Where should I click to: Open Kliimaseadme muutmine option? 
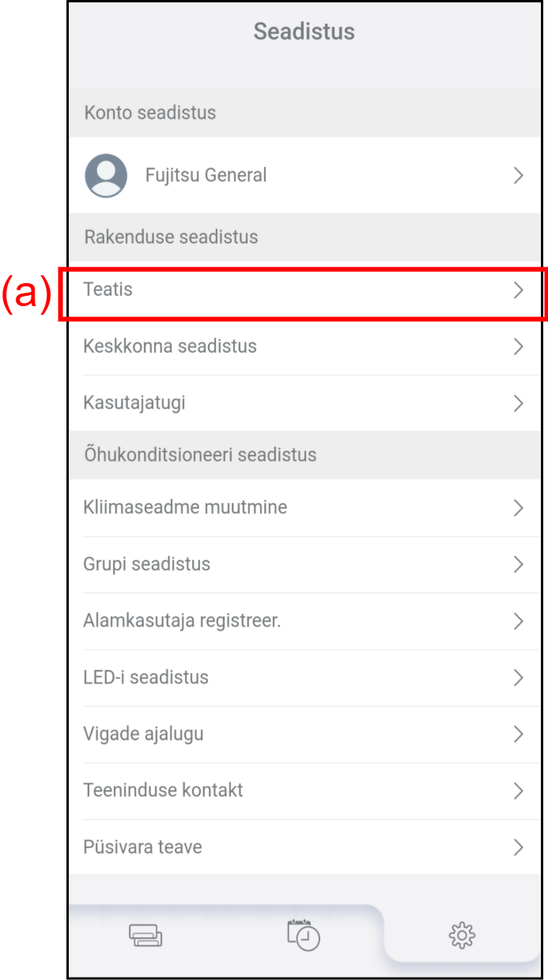[185, 508]
